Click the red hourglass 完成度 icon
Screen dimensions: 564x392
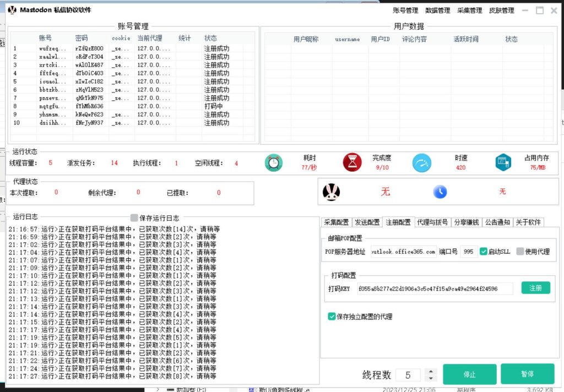click(x=352, y=162)
